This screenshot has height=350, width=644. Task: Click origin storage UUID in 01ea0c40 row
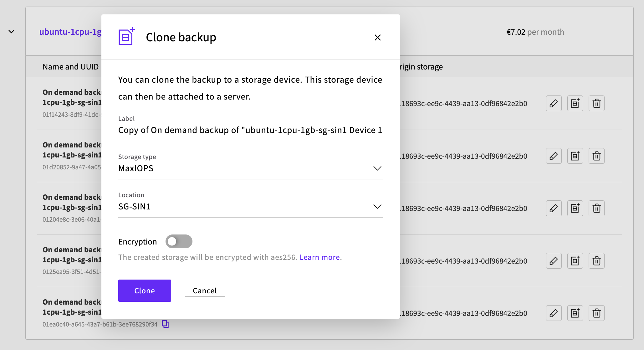[464, 313]
